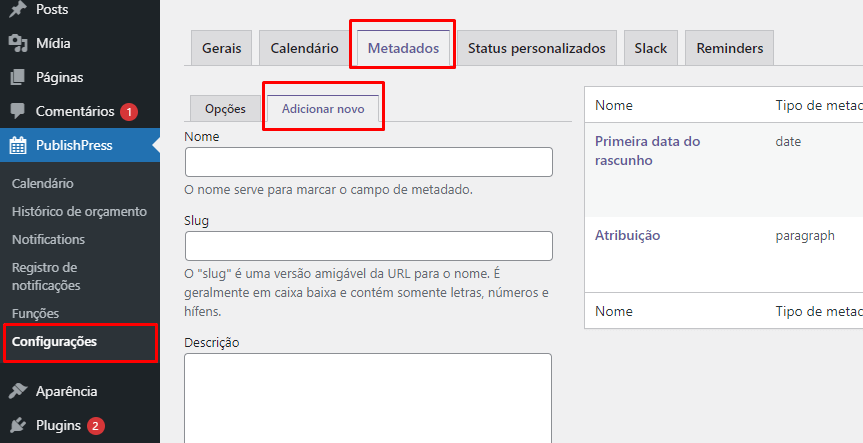The width and height of the screenshot is (863, 443).
Task: Open the Configurações submenu item
Action: 54,341
